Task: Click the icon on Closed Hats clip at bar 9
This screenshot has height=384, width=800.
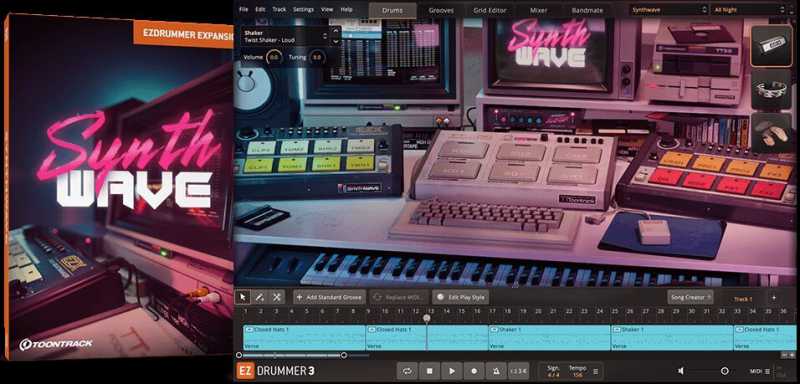Action: point(371,329)
